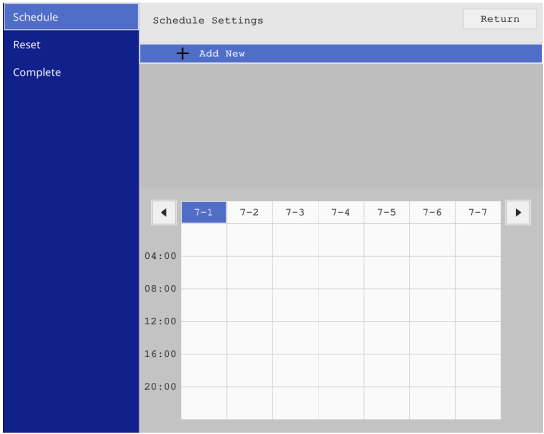Click the 12:00 time label
Screen dimensions: 544x434
click(160, 321)
